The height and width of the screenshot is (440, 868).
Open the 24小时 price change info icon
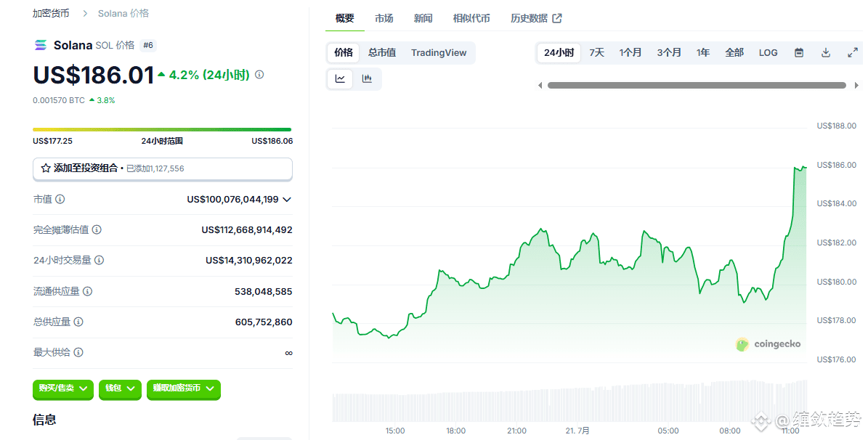pos(259,74)
